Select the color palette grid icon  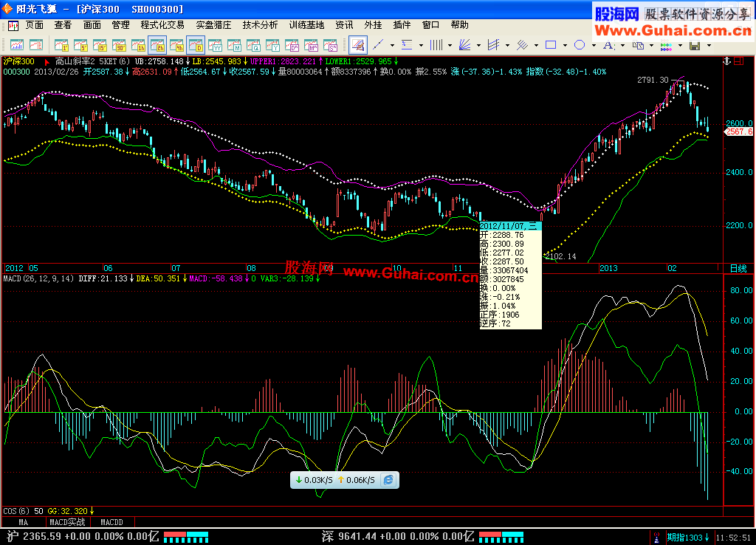click(664, 45)
